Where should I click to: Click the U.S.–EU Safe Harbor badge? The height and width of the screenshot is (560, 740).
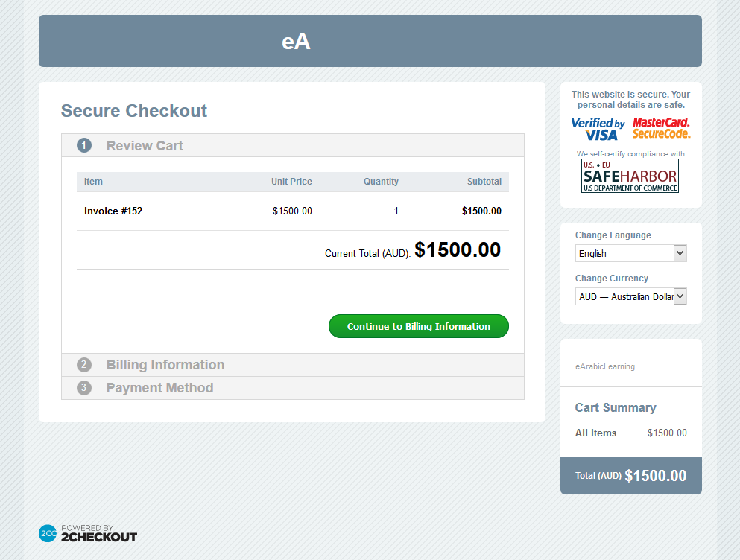pyautogui.click(x=630, y=175)
